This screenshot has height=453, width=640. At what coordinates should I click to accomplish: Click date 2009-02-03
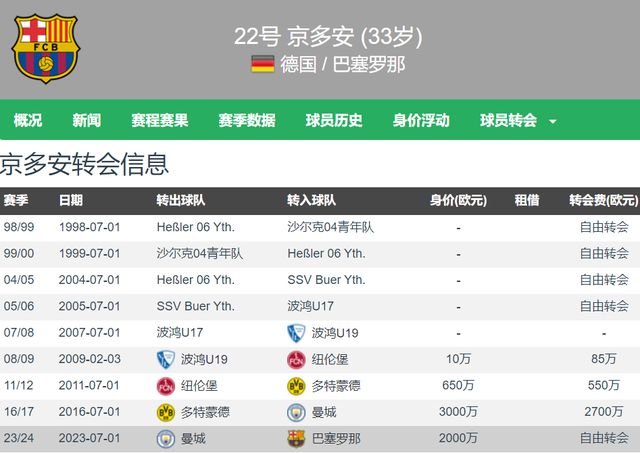point(89,359)
